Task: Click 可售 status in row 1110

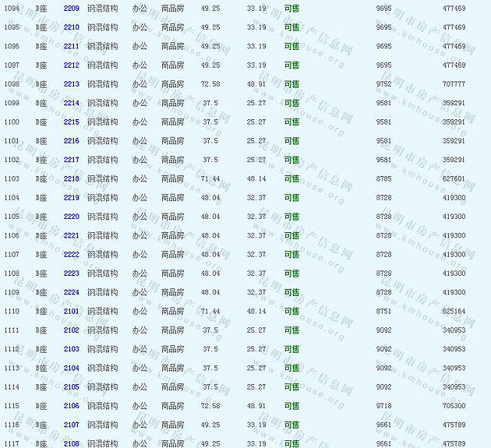Action: click(x=291, y=311)
